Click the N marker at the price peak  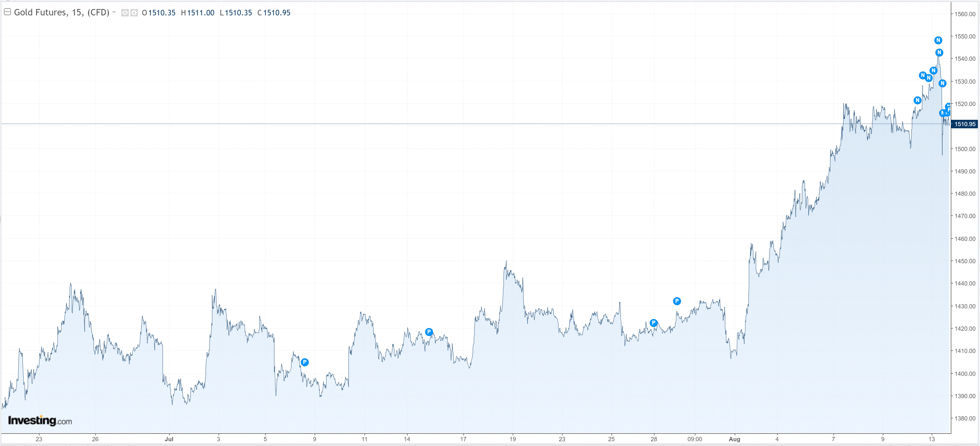pos(939,53)
